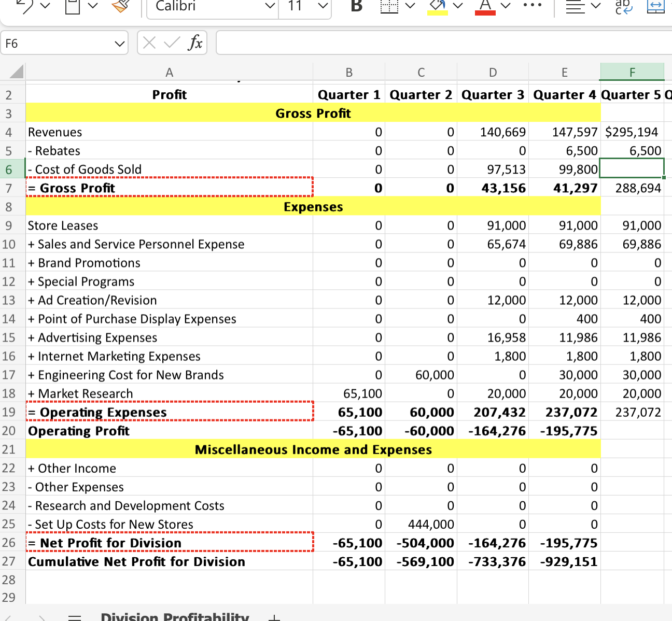672x621 pixels.
Task: Click the Merge cells icon
Action: click(x=655, y=6)
